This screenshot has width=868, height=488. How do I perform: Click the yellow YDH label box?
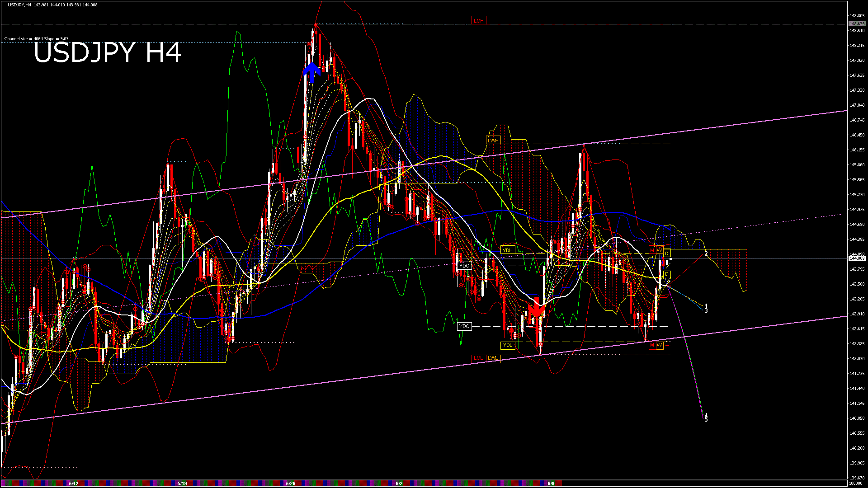(508, 250)
